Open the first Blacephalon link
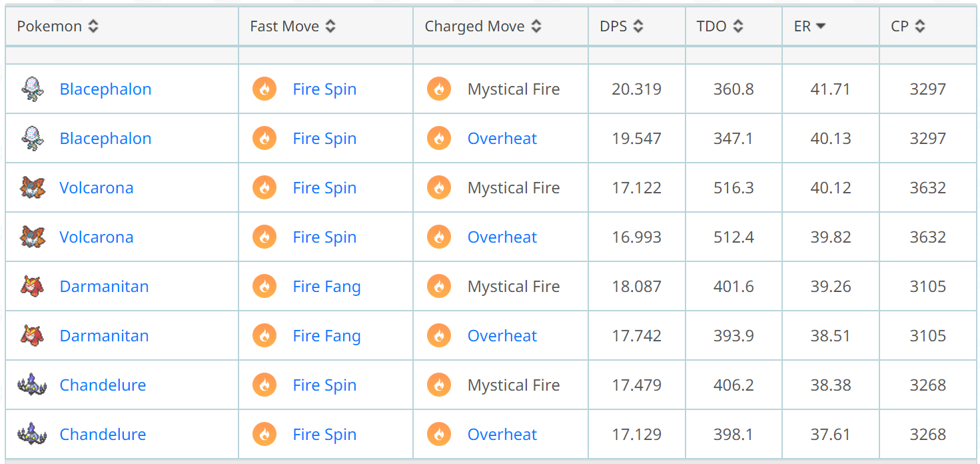This screenshot has width=980, height=464. point(105,89)
